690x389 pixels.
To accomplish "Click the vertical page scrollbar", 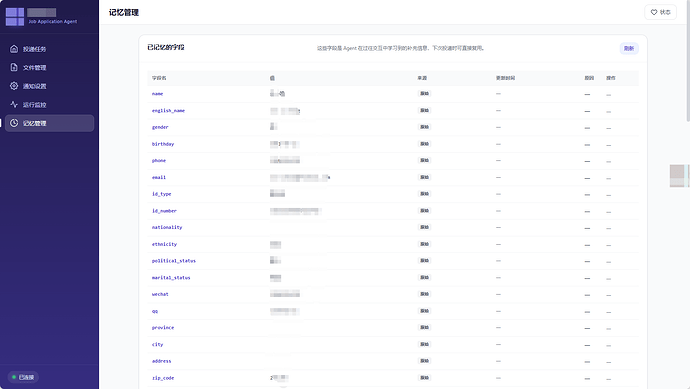I will (x=688, y=62).
